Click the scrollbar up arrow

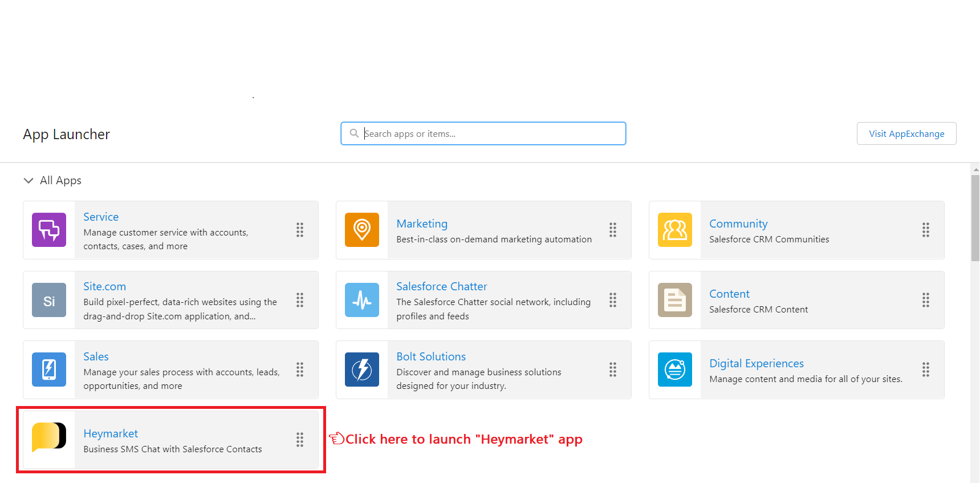pyautogui.click(x=975, y=169)
